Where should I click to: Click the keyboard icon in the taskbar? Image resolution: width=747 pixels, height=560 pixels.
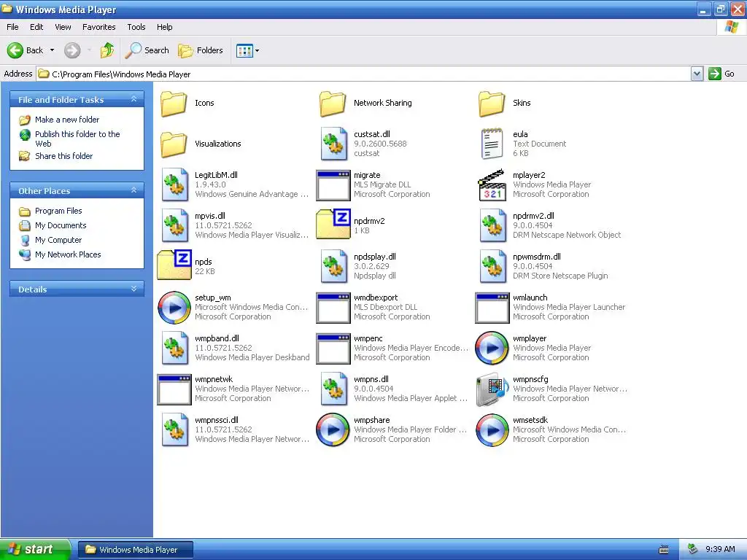pyautogui.click(x=664, y=550)
